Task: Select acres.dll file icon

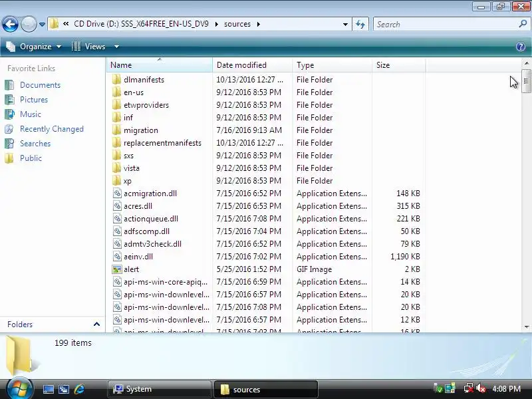Action: pos(117,206)
